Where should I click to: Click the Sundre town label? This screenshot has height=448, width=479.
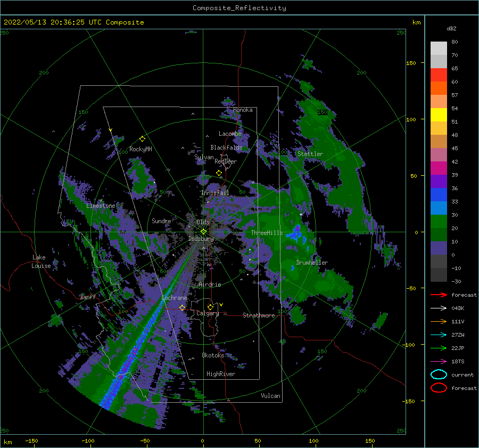pos(161,221)
